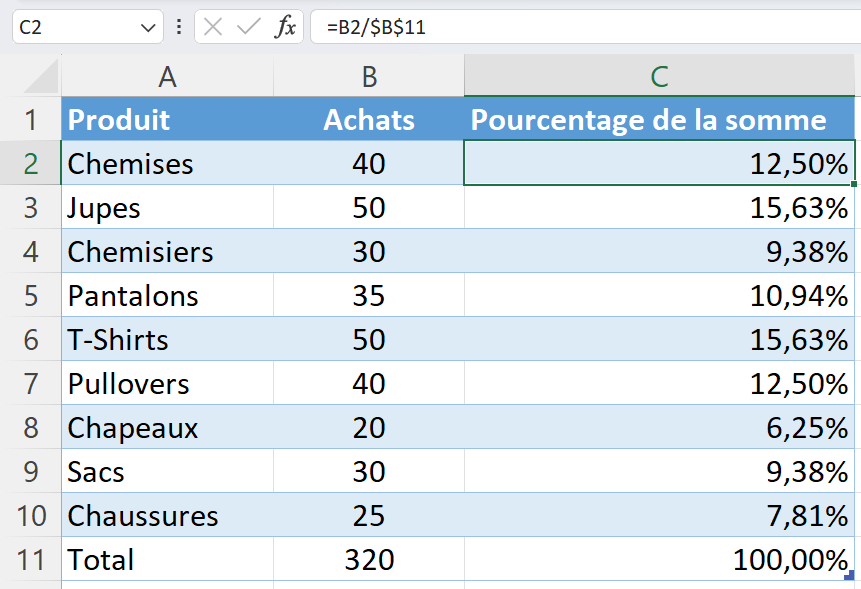Click the Select All triangle corner
Image resolution: width=861 pixels, height=589 pixels.
point(41,76)
